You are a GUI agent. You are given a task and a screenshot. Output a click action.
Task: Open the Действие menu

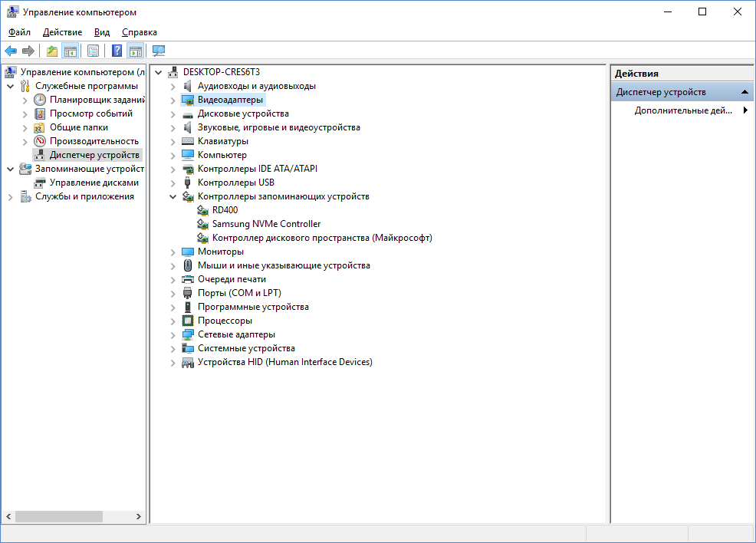tap(62, 32)
